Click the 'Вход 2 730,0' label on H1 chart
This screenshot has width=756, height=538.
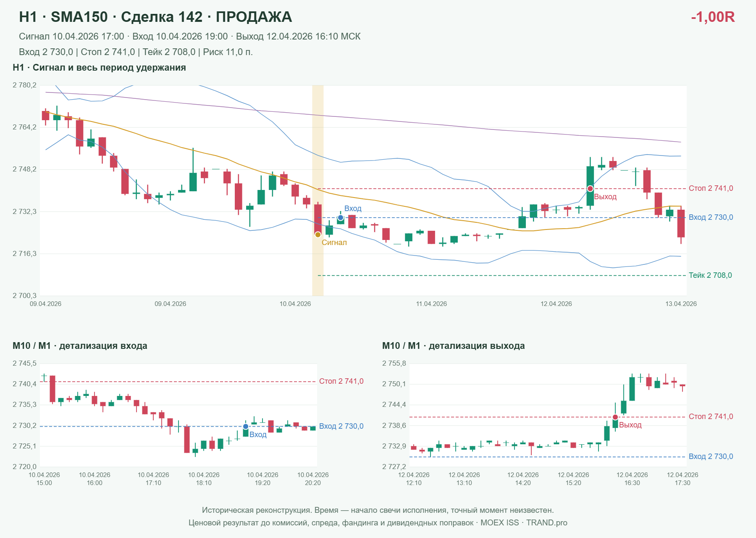pyautogui.click(x=711, y=217)
